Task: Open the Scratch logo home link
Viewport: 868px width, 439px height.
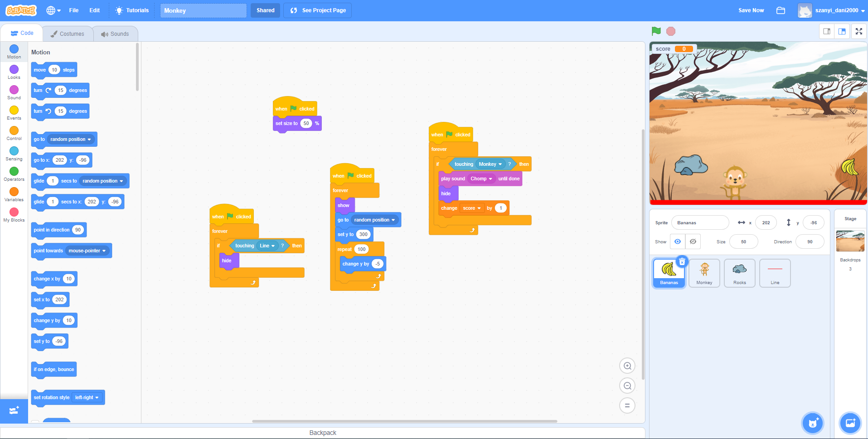Action: tap(21, 10)
